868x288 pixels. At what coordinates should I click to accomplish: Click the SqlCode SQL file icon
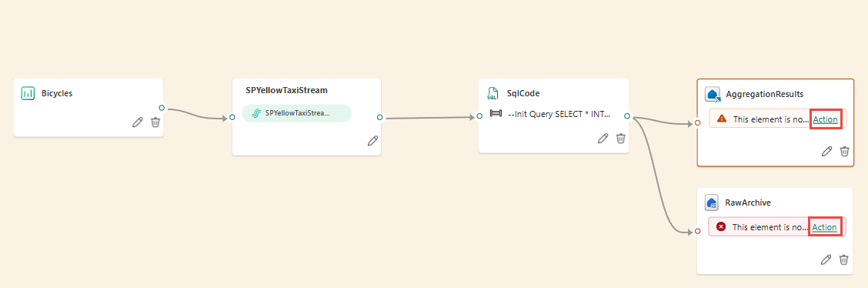click(492, 93)
